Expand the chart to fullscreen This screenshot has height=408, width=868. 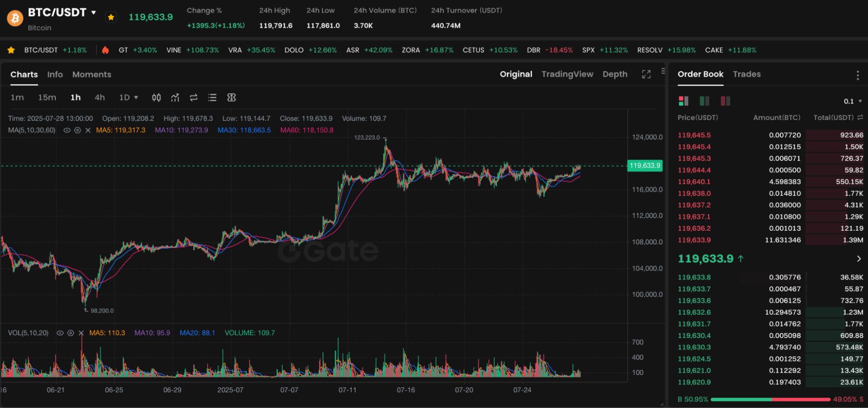pos(646,74)
